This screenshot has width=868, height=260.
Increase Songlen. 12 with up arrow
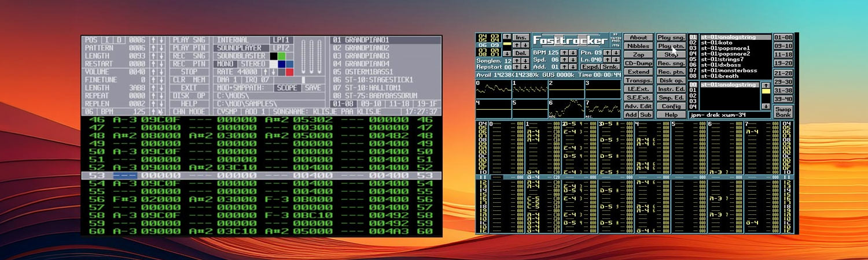(x=517, y=61)
